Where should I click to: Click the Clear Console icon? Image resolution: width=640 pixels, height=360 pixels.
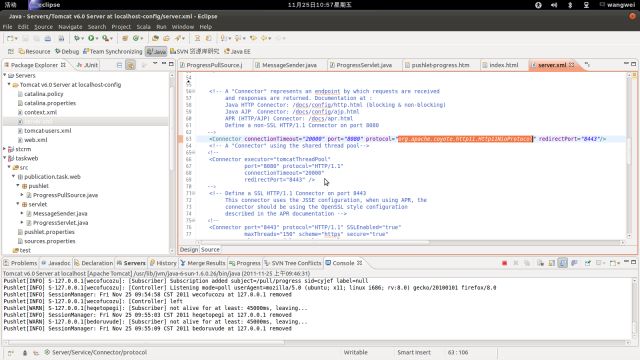540,263
